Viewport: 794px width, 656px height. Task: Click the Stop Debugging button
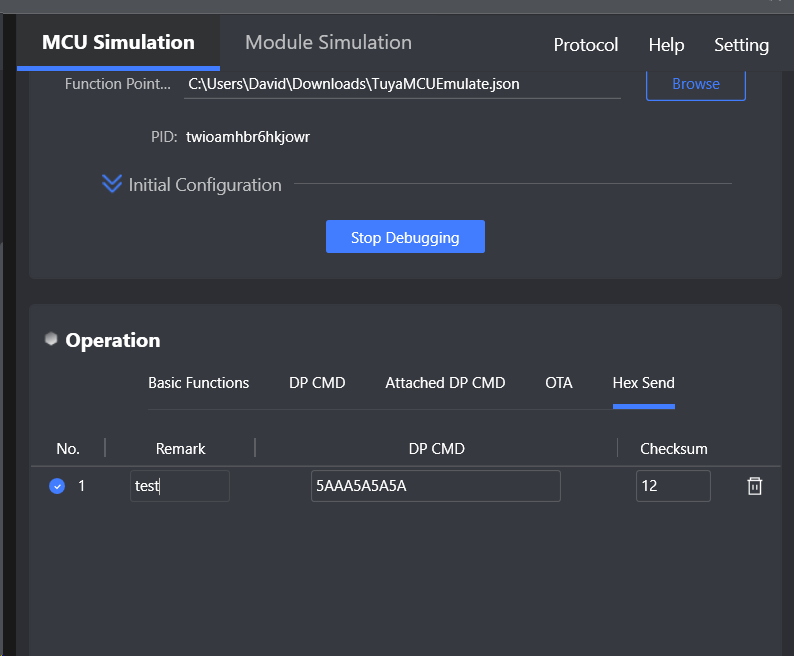coord(405,237)
